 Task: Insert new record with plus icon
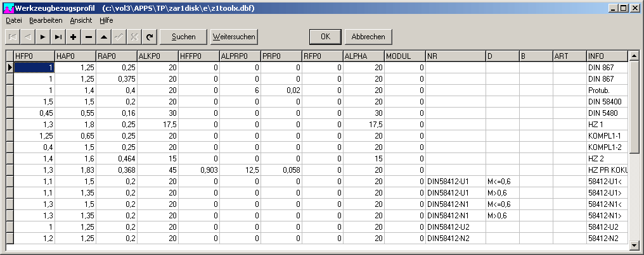(x=74, y=37)
